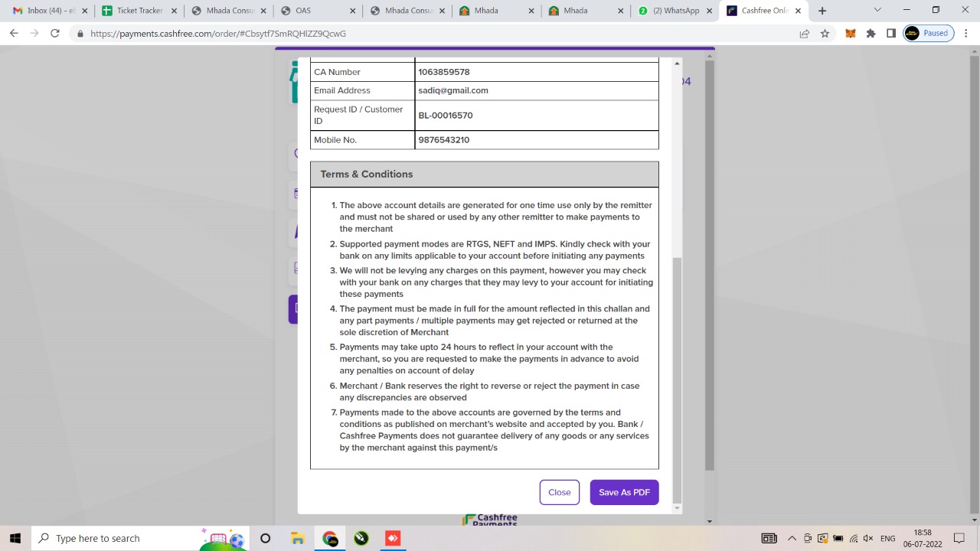
Task: Click the Chrome taskbar icon
Action: coord(330,538)
